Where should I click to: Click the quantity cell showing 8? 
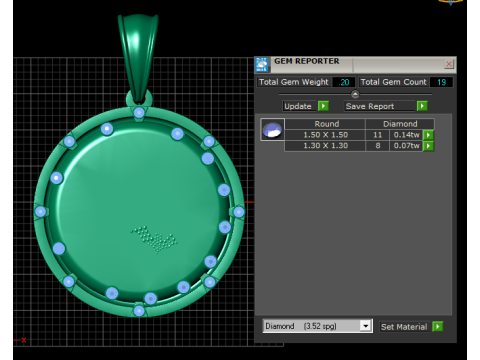(x=377, y=146)
